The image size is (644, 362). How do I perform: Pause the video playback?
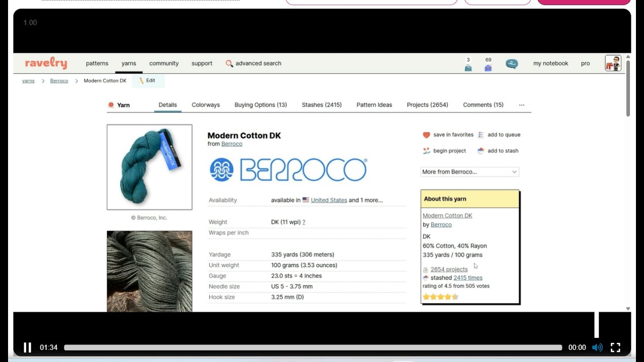coord(28,347)
